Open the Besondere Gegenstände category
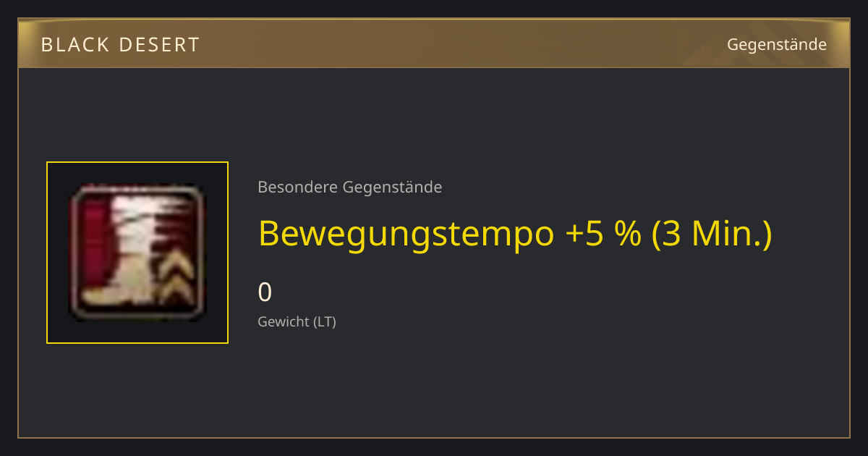The height and width of the screenshot is (456, 868). click(350, 187)
